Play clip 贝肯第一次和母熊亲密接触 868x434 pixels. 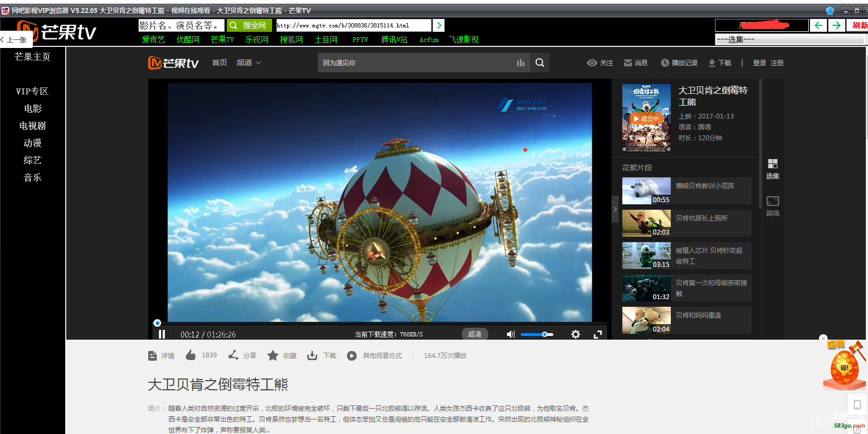pos(687,288)
